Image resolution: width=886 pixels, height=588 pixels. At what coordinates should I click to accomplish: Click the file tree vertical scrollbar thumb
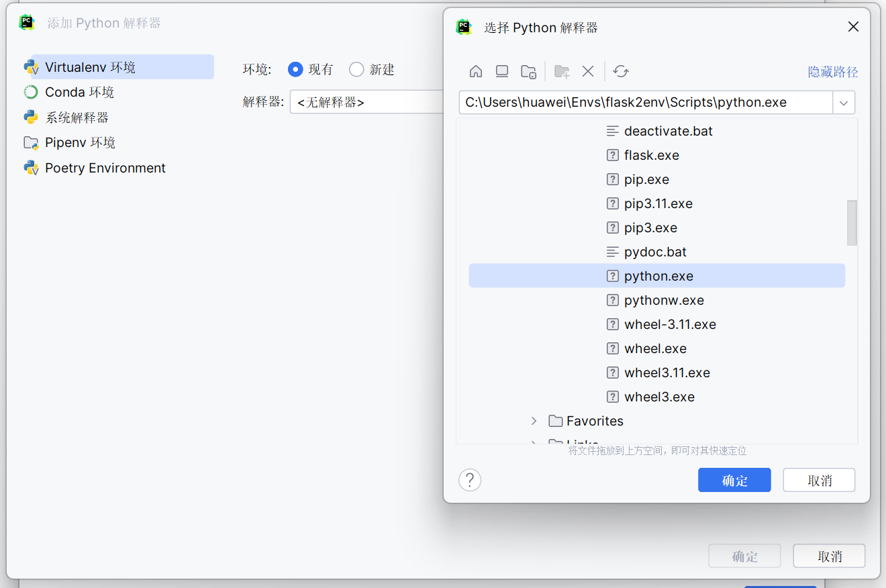tap(852, 222)
